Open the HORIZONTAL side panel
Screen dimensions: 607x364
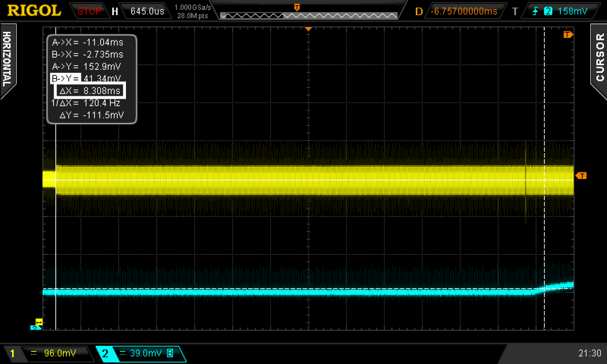7,59
